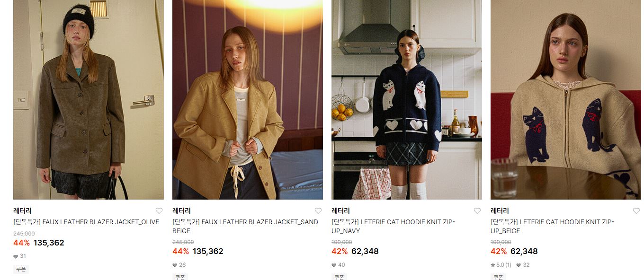Open LETERIE CAT HOODIE KNIT ZIP-UP_NAVY title
The width and height of the screenshot is (644, 280).
393,227
